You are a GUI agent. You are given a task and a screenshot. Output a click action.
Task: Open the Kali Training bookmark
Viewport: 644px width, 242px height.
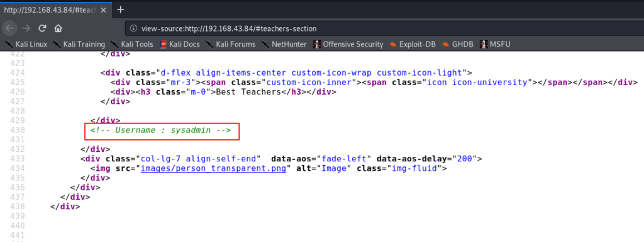pos(79,44)
